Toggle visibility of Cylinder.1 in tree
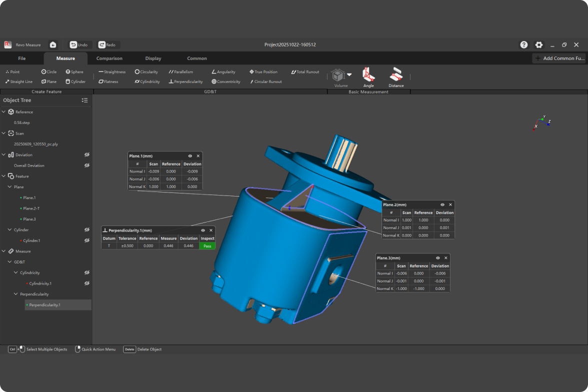 tap(86, 240)
